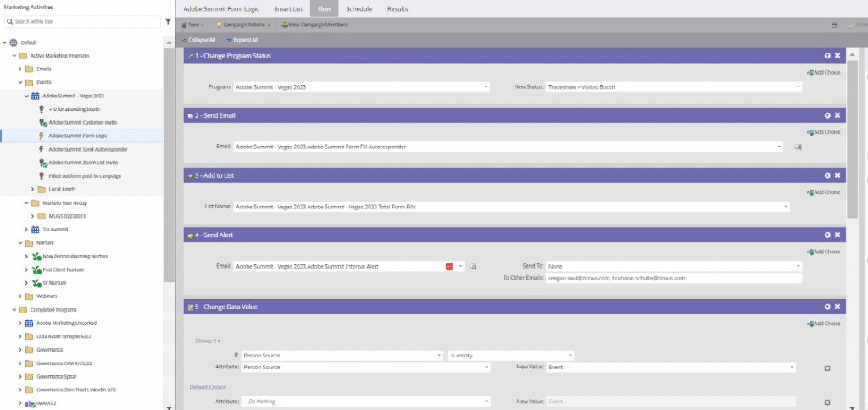This screenshot has height=410, width=868.
Task: Click the Adobe Summit - Vegas 2023 event icon
Action: tap(35, 96)
